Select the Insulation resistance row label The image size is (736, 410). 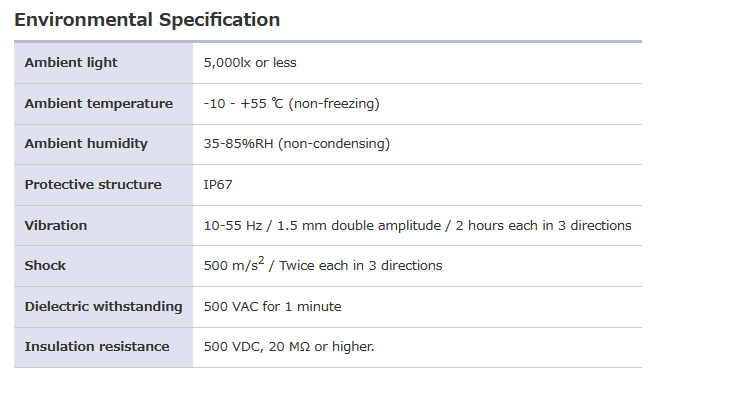[x=97, y=347]
